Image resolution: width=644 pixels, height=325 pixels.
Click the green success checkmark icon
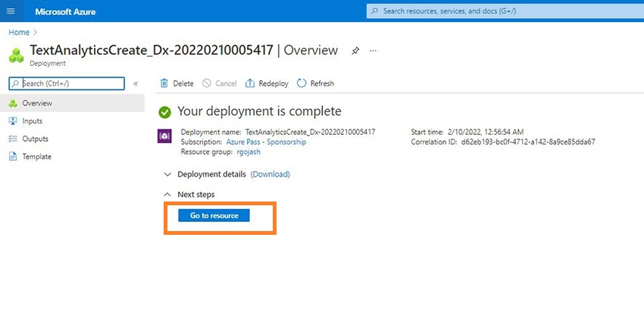point(164,112)
